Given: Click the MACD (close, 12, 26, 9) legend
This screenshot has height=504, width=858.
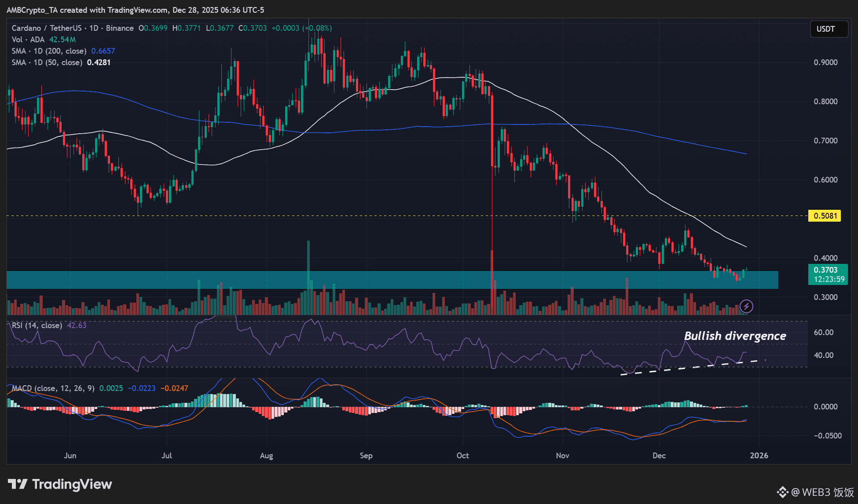Looking at the screenshot, I should coord(53,388).
